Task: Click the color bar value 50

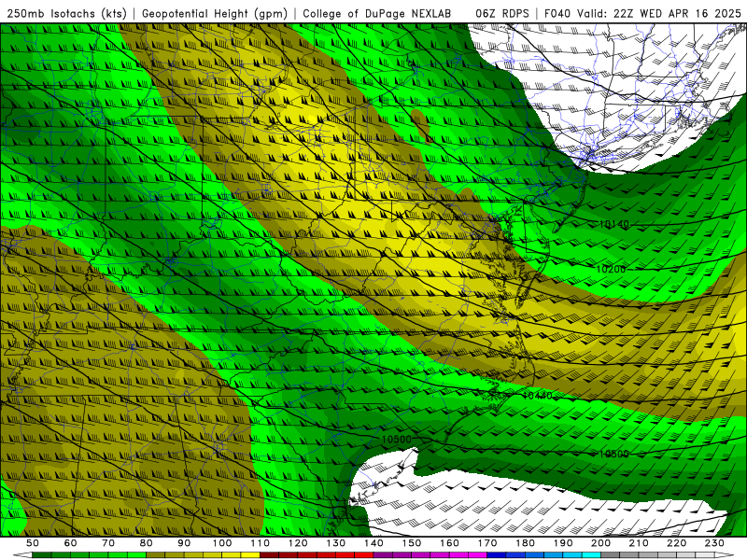Action: tap(33, 543)
